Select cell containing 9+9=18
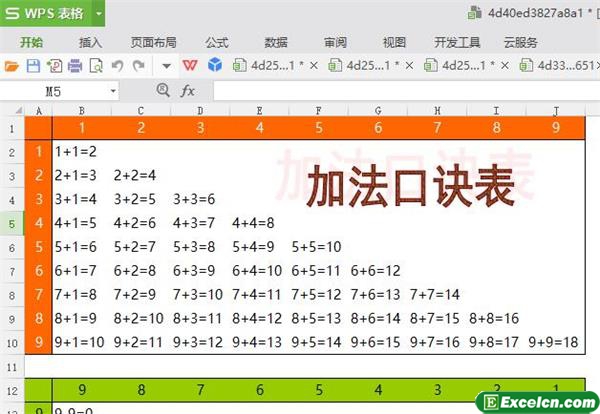 (x=555, y=342)
